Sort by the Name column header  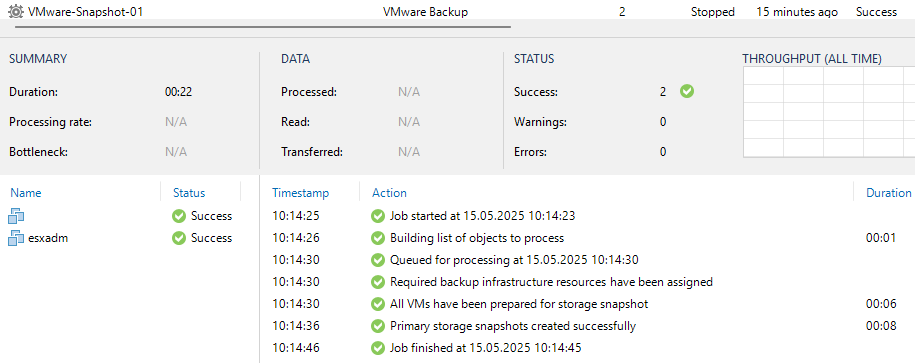(26, 193)
